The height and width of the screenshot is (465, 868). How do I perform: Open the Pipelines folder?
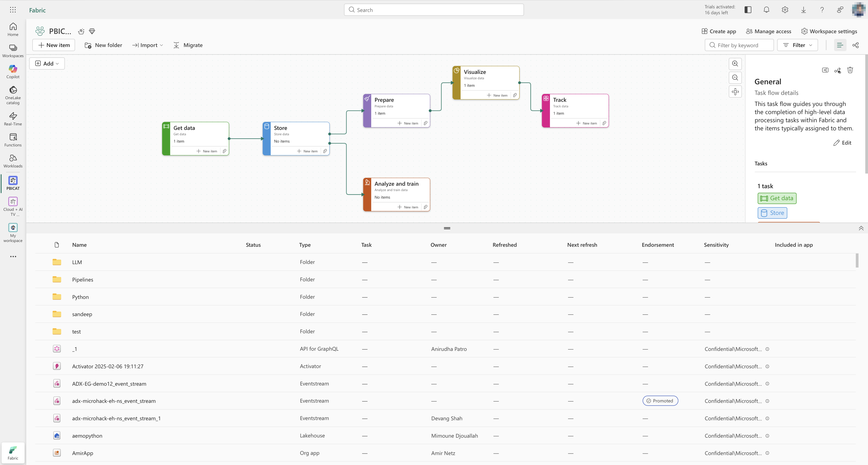click(x=83, y=279)
